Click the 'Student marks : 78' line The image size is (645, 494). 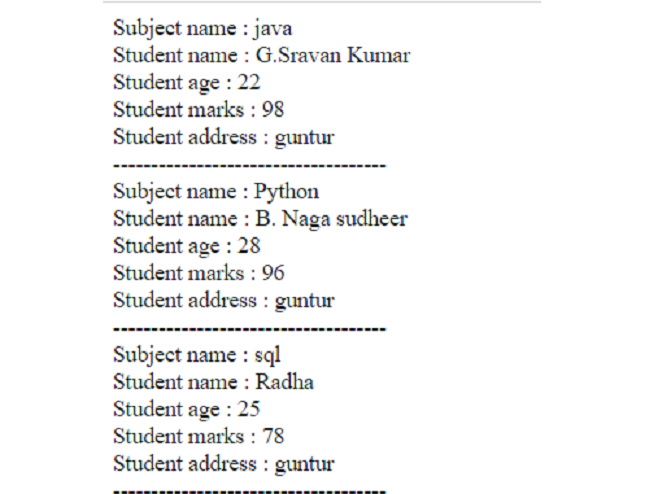[198, 436]
